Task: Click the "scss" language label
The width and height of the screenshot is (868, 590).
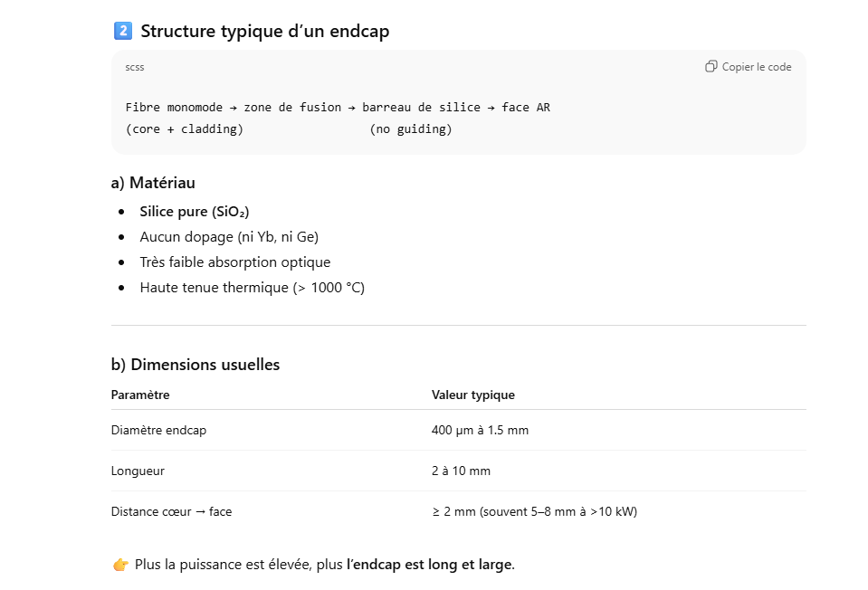Action: click(x=135, y=67)
